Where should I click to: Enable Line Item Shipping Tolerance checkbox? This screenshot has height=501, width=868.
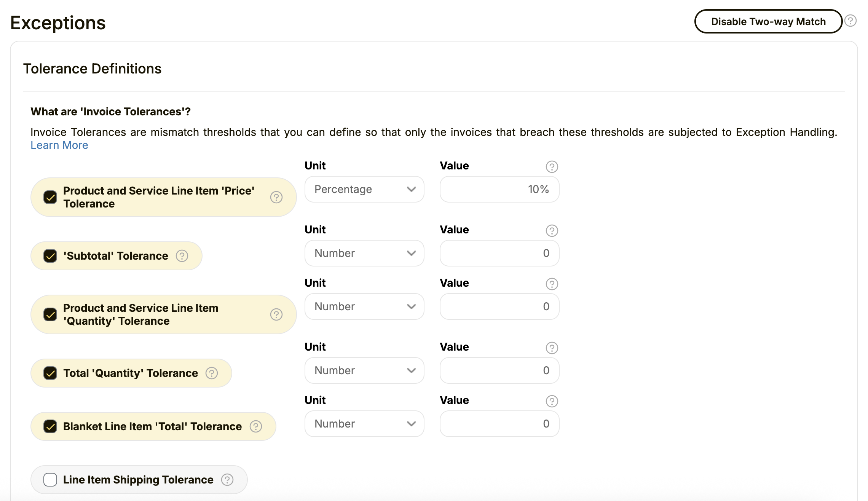50,480
